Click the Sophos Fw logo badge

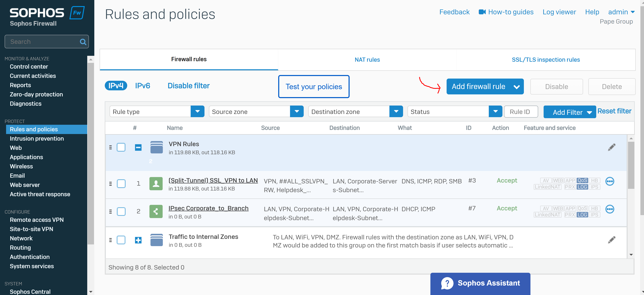click(x=77, y=13)
